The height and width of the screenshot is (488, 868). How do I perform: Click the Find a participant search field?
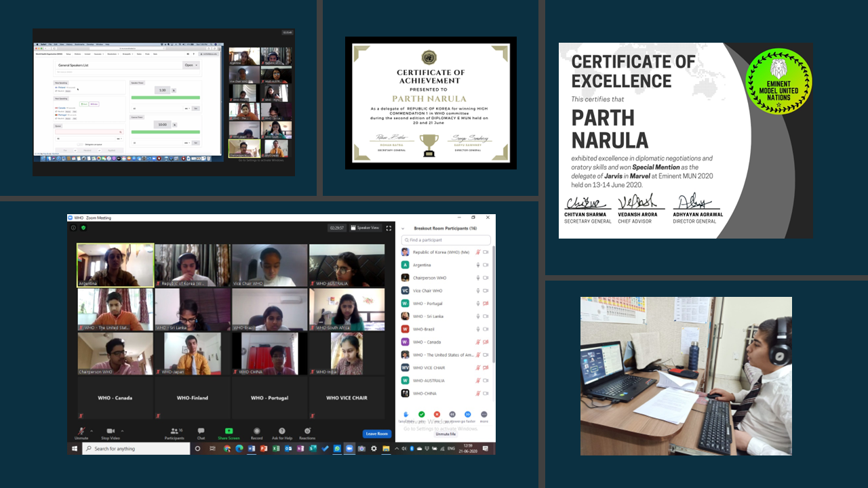[446, 240]
